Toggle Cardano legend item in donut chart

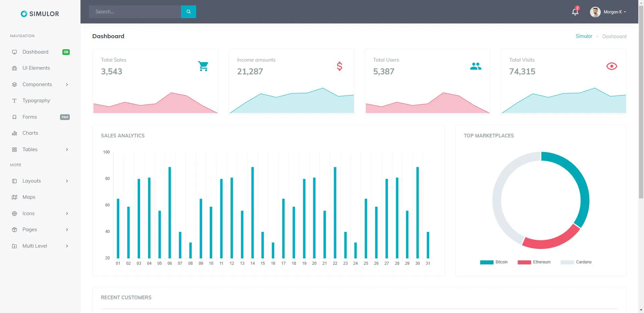pyautogui.click(x=576, y=262)
